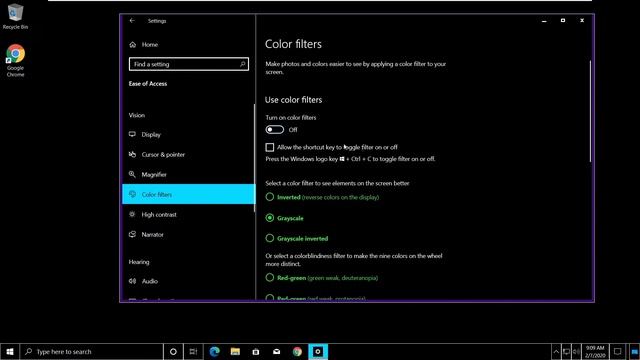Click the content pane scrollbar

pyautogui.click(x=590, y=111)
